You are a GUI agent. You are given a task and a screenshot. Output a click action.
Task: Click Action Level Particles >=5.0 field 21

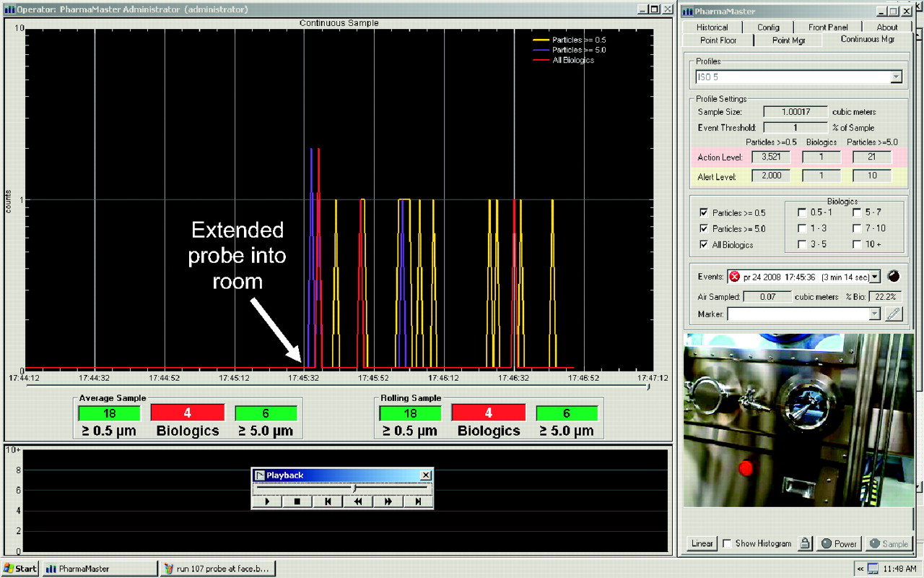click(x=872, y=157)
